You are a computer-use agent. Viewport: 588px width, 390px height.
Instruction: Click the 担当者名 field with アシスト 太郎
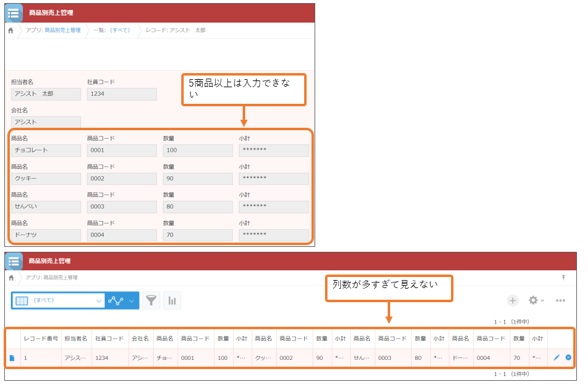[45, 94]
